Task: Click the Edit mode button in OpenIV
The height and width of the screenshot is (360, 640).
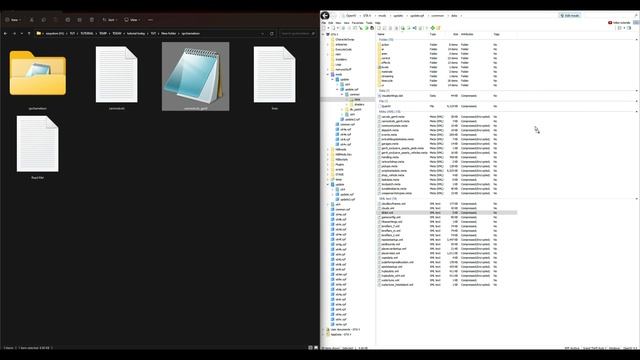Action: point(570,16)
